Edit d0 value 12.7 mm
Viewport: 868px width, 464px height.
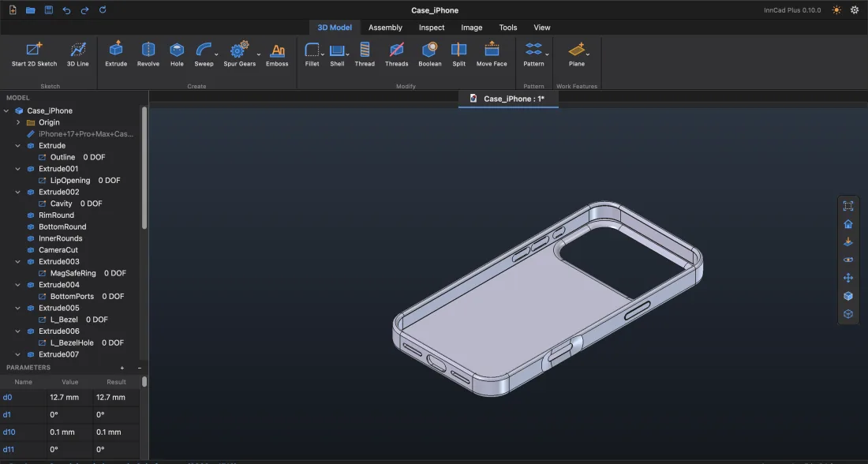tap(69, 397)
